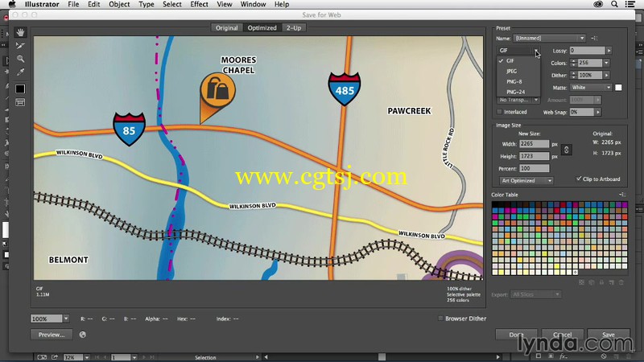Image resolution: width=644 pixels, height=362 pixels.
Task: Choose GIF from the format list
Action: tap(518, 61)
